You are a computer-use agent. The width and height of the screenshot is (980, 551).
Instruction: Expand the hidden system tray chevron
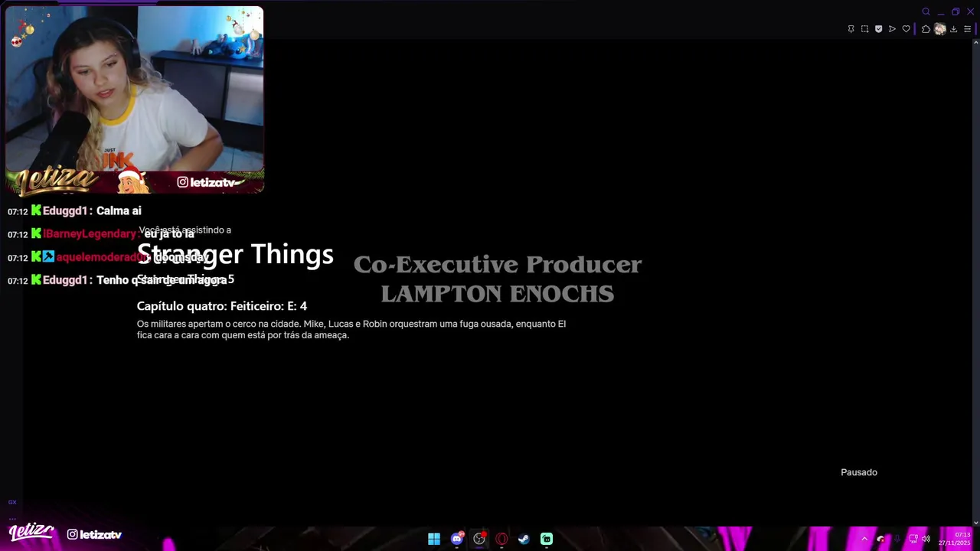point(864,539)
